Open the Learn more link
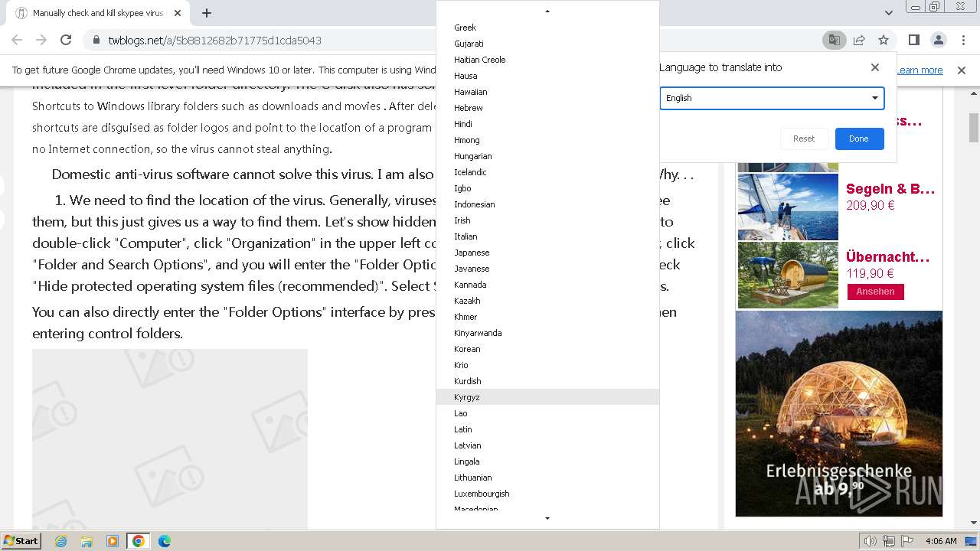This screenshot has width=980, height=551. (920, 70)
